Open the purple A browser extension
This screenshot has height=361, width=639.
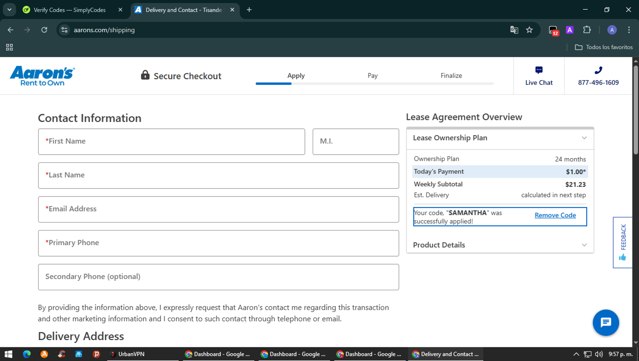(x=570, y=30)
